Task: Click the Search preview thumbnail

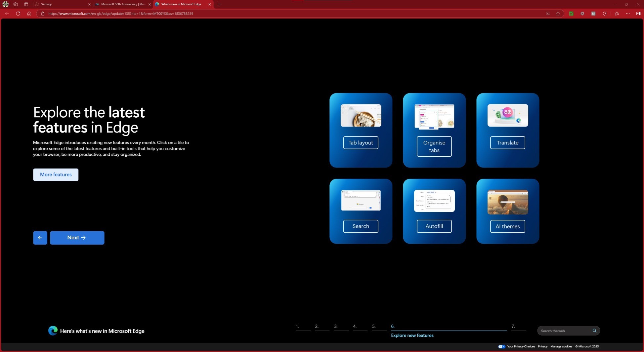Action: pos(361,200)
